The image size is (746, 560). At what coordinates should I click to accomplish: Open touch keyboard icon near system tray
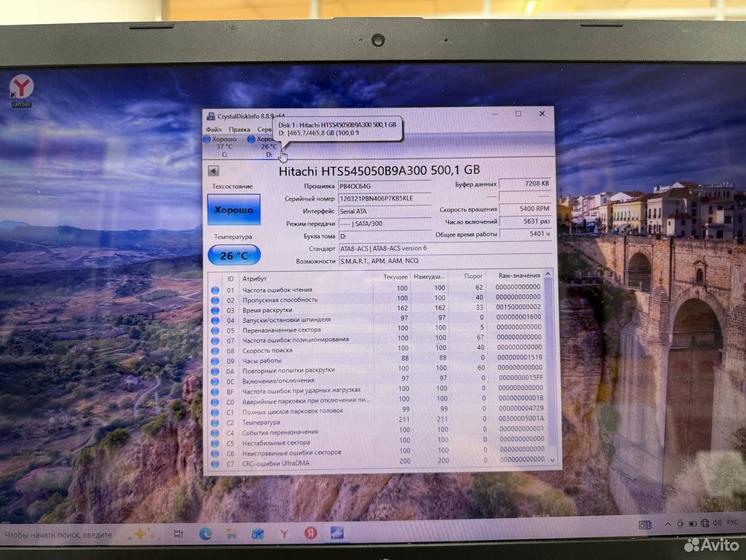645,525
